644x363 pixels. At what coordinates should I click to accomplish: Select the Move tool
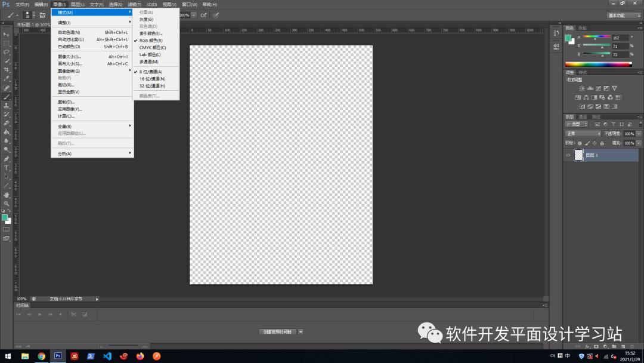click(6, 34)
